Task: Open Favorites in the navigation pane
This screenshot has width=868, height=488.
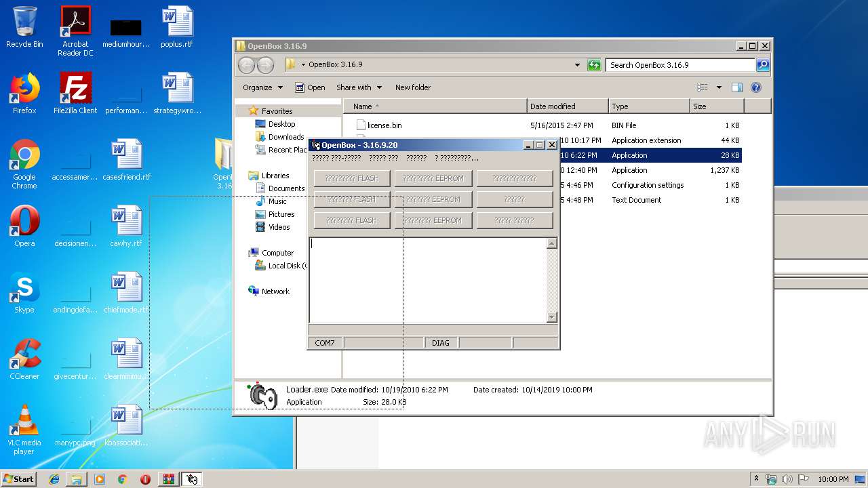Action: point(271,111)
